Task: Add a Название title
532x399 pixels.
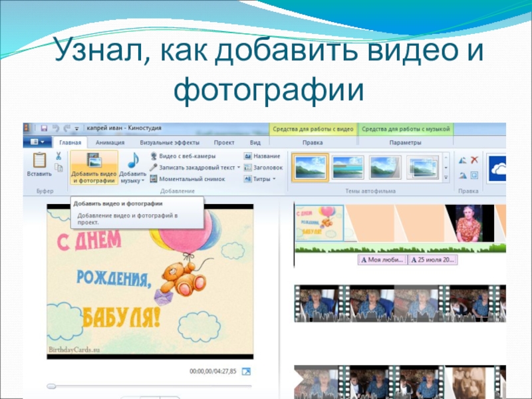Action: (262, 156)
